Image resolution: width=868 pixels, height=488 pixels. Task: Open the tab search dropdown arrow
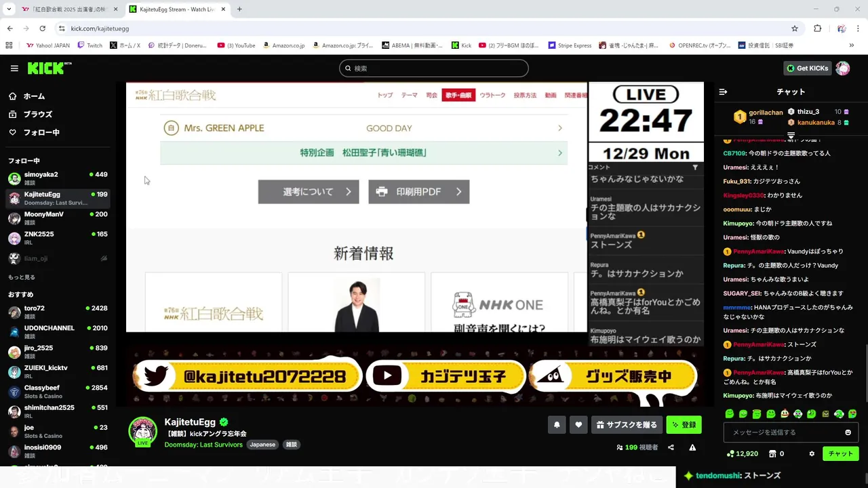click(x=8, y=9)
